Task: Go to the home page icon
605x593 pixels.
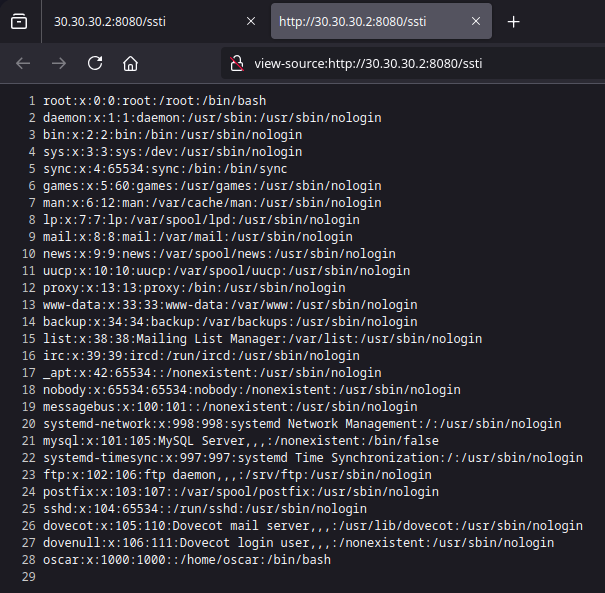Action: click(x=130, y=63)
